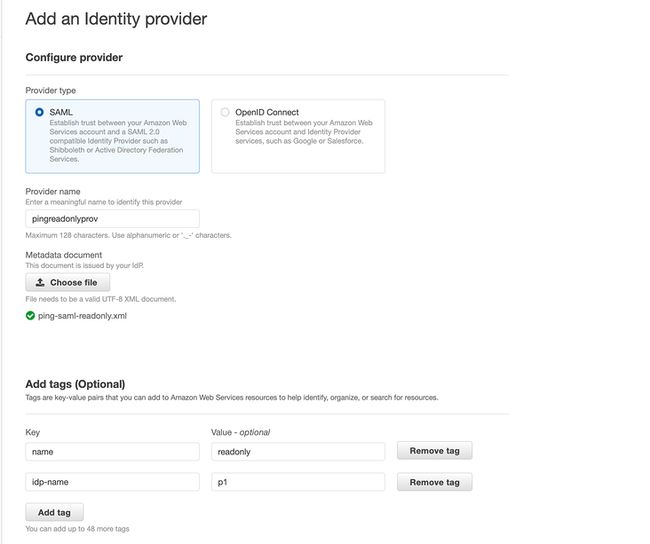The height and width of the screenshot is (544, 650).
Task: Click the OpenID Connect provider description card
Action: pyautogui.click(x=298, y=136)
